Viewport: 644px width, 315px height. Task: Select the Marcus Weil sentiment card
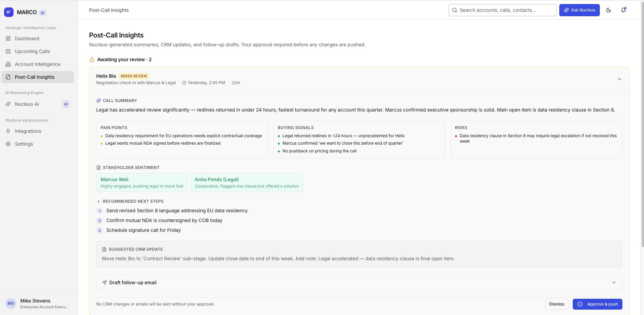[142, 183]
